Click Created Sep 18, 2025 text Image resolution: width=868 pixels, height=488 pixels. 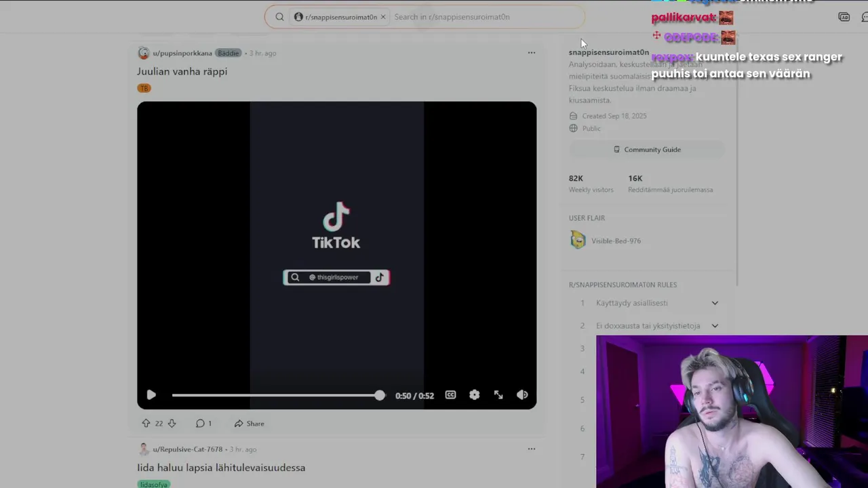click(614, 116)
